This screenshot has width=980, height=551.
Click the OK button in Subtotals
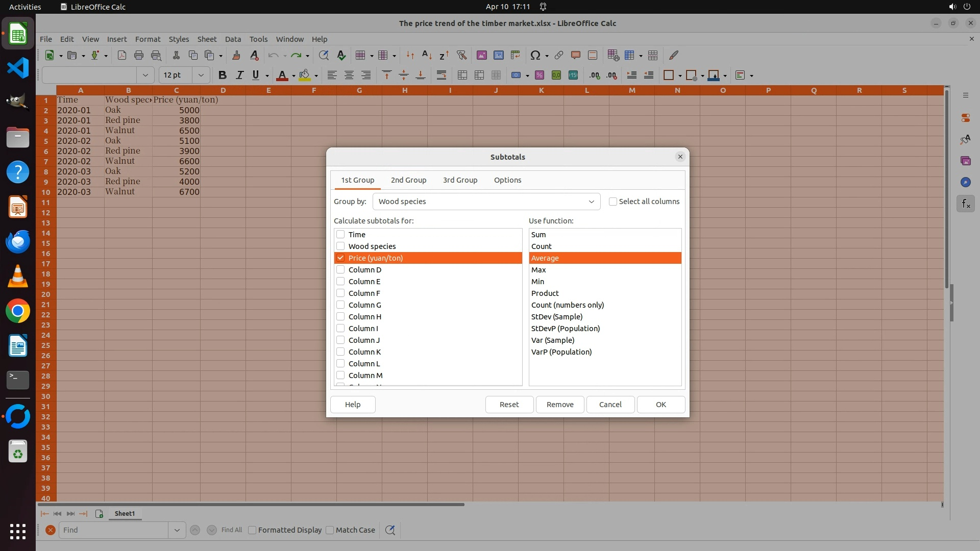click(660, 405)
